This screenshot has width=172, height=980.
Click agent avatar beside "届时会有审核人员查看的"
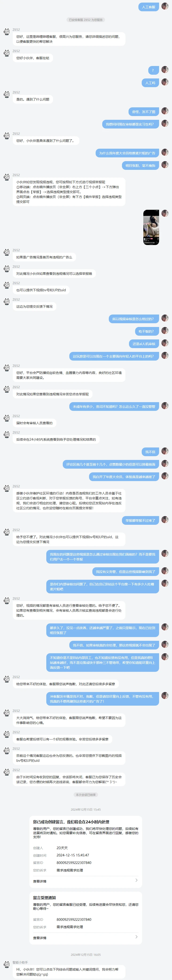(x=7, y=418)
